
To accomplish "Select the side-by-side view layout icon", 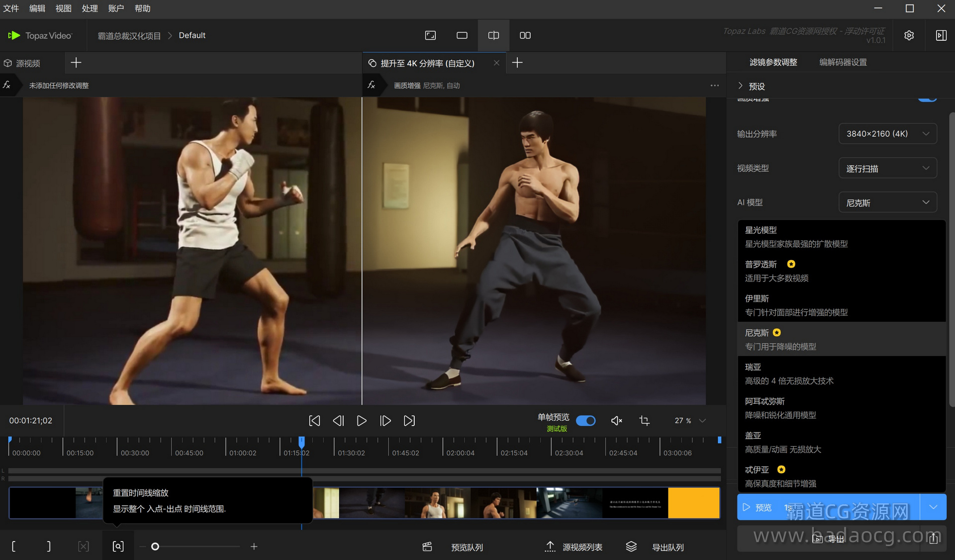I will 525,35.
